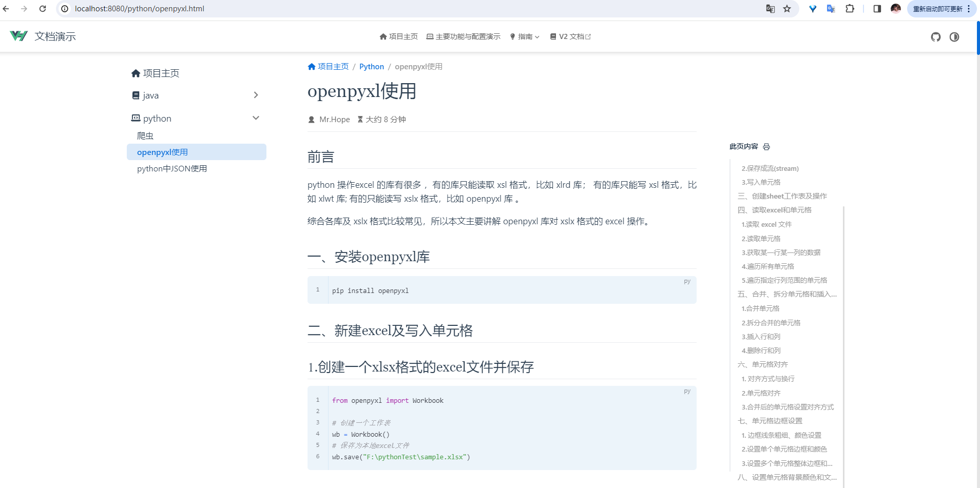
Task: Click the browser address bar URL
Action: pos(140,9)
